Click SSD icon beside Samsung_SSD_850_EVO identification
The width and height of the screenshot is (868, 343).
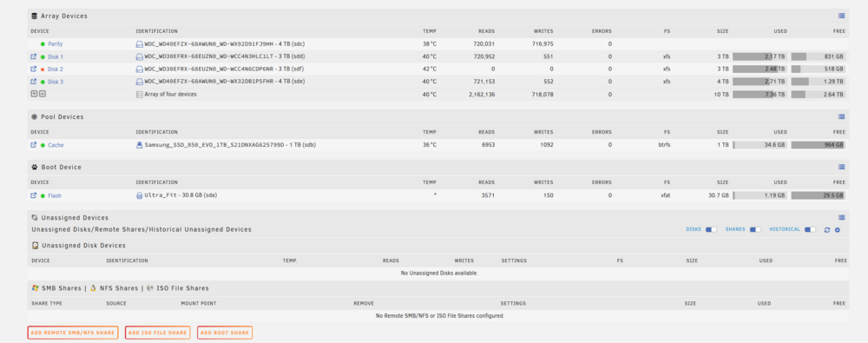tap(140, 145)
